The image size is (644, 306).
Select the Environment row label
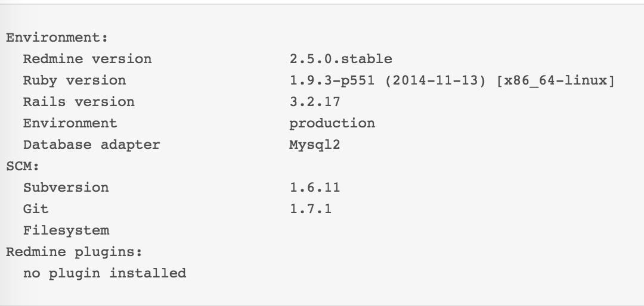pos(70,123)
